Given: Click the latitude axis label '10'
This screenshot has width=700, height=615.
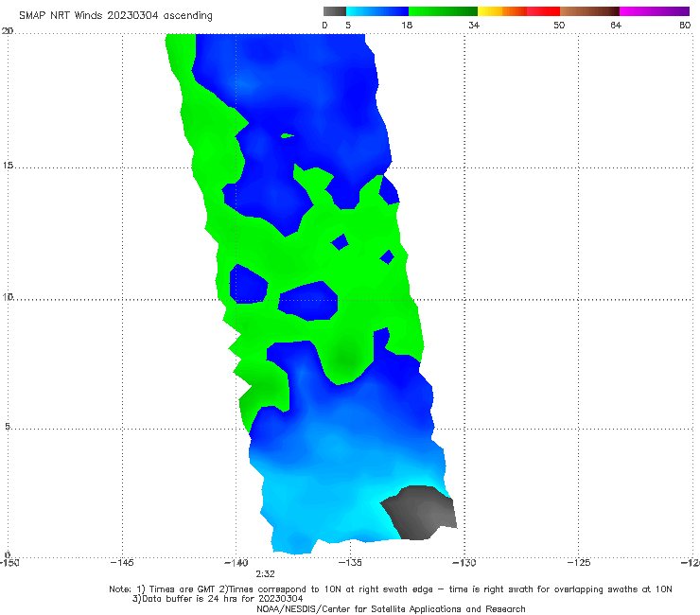Looking at the screenshot, I should (x=8, y=296).
